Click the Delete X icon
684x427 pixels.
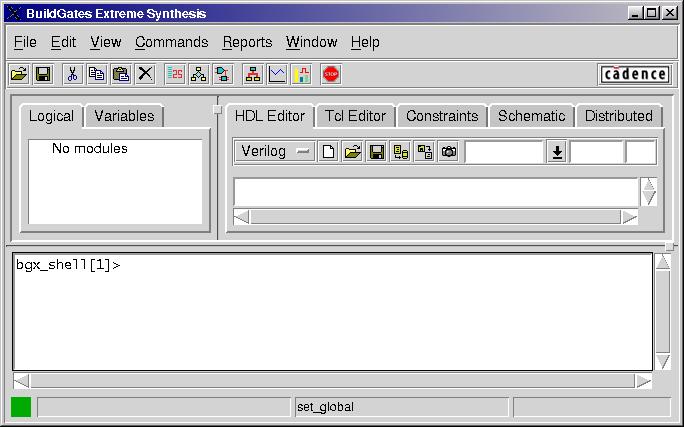point(145,75)
